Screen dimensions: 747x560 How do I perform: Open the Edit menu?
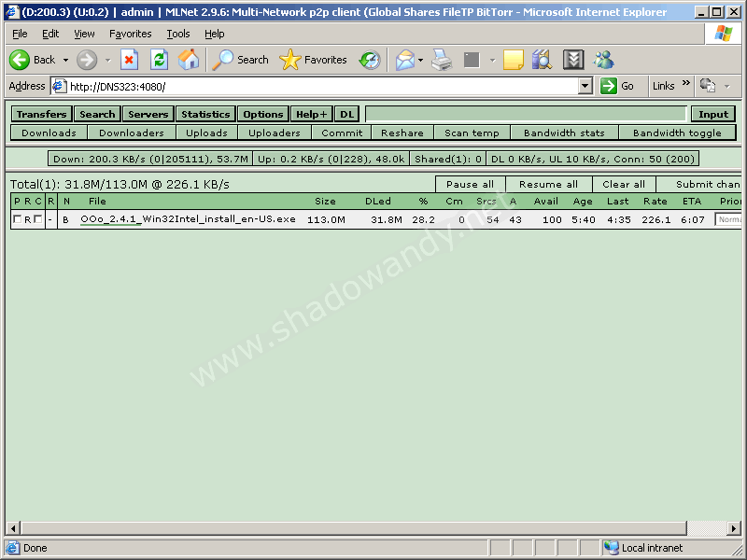point(50,34)
